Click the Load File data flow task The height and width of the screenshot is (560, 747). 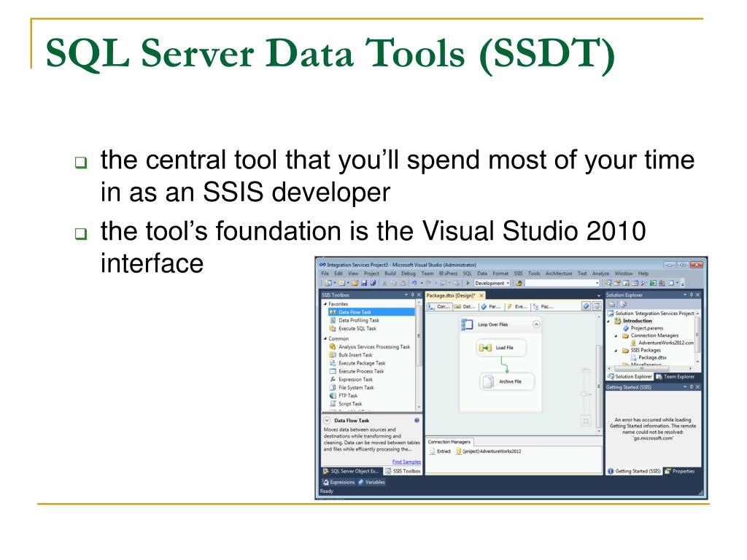pyautogui.click(x=501, y=348)
